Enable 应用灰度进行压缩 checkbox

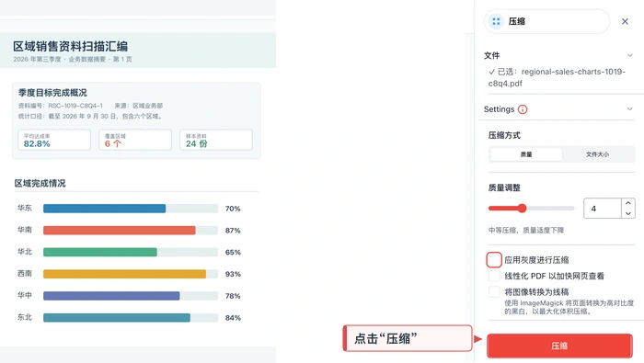[x=494, y=260]
